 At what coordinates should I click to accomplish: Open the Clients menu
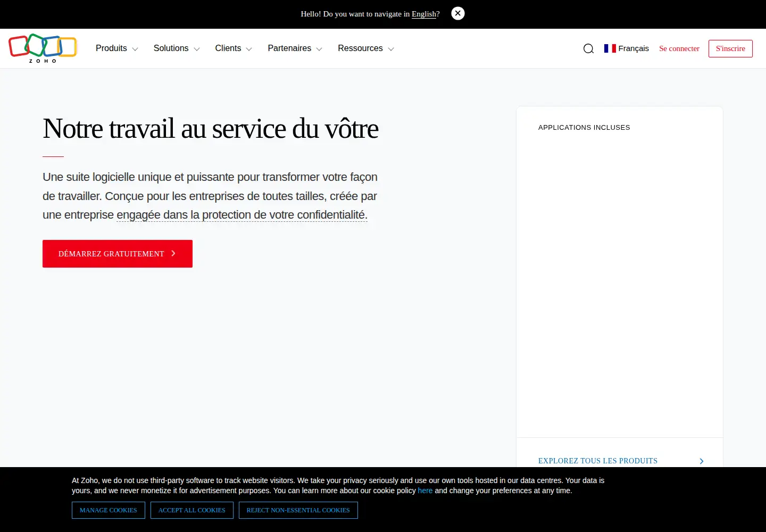(234, 48)
